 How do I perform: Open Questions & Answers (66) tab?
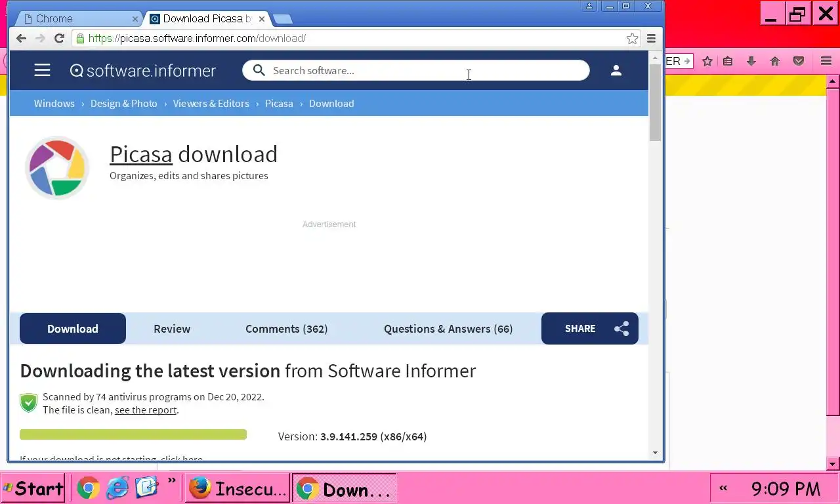(x=448, y=329)
